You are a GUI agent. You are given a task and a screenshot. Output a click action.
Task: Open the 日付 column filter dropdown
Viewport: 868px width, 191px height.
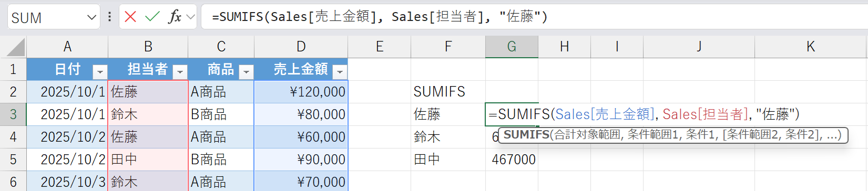99,72
